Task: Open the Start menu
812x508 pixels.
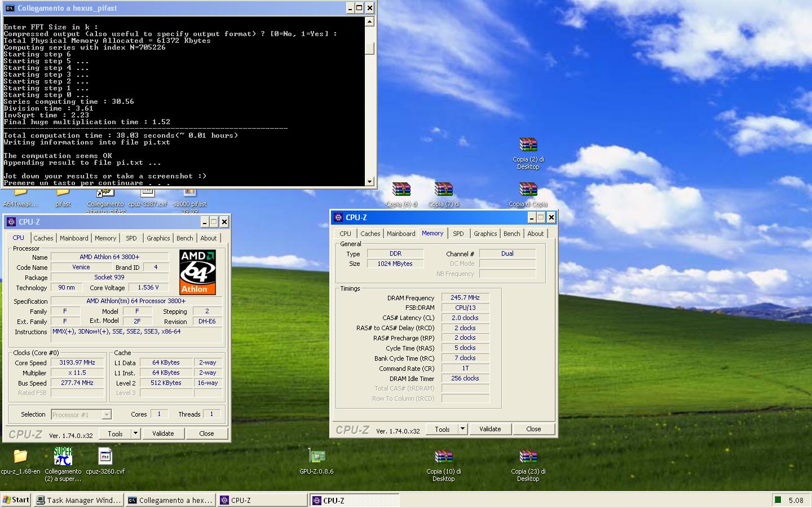Action: tap(16, 500)
